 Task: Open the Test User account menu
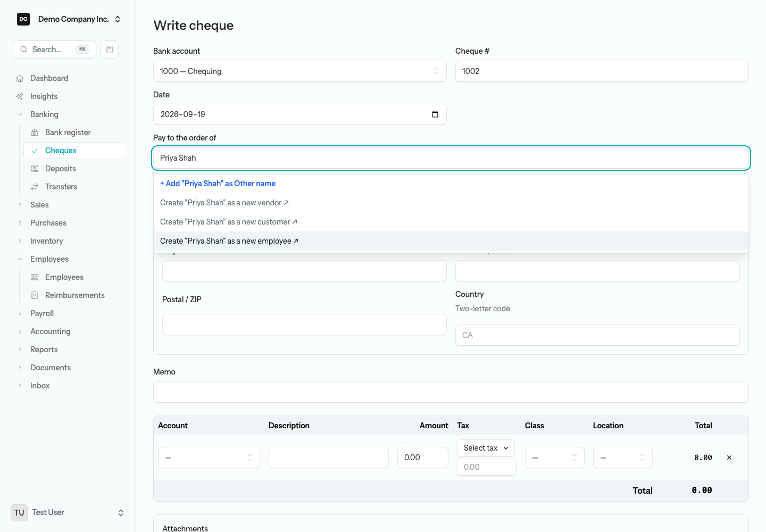(68, 513)
